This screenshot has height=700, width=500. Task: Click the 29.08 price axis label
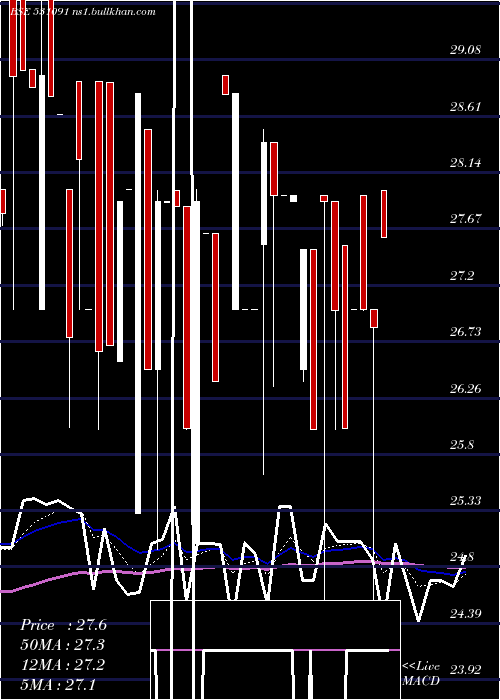coord(465,50)
